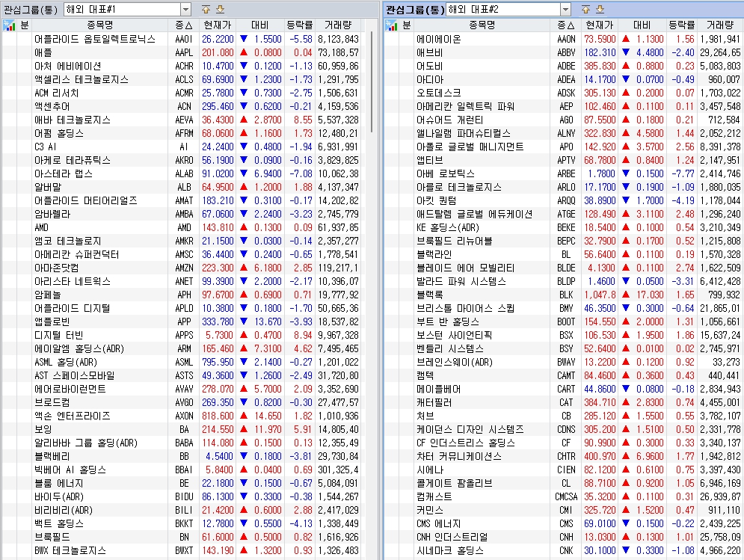This screenshot has width=744, height=560.
Task: Click the down-arrow icon next to 해외 대표#2 dropdown
Action: coord(600,9)
